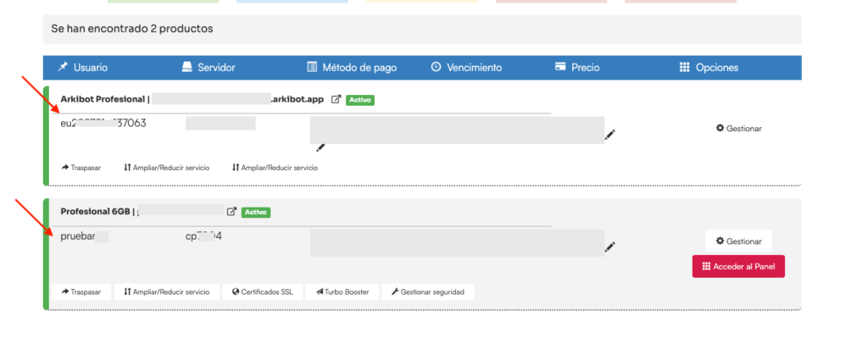Screen dimensions: 868x338
Task: Open external link icon for Profesional 6GB
Action: (232, 211)
